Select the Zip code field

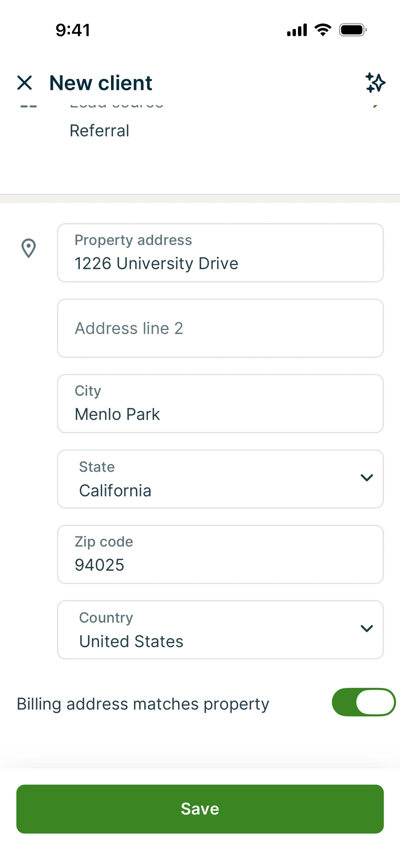220,554
